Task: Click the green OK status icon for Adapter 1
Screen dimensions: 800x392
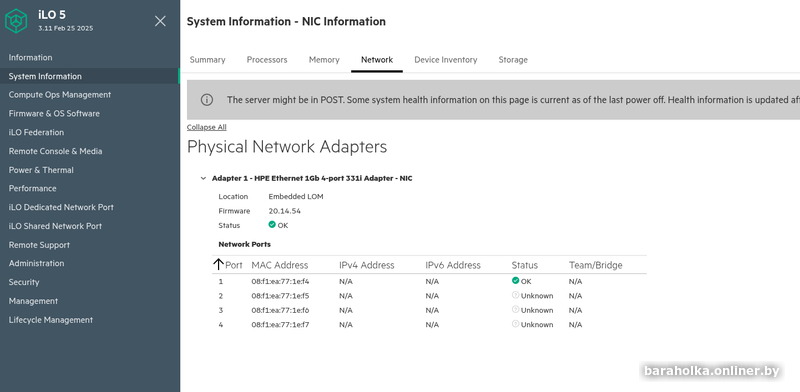Action: (x=272, y=225)
